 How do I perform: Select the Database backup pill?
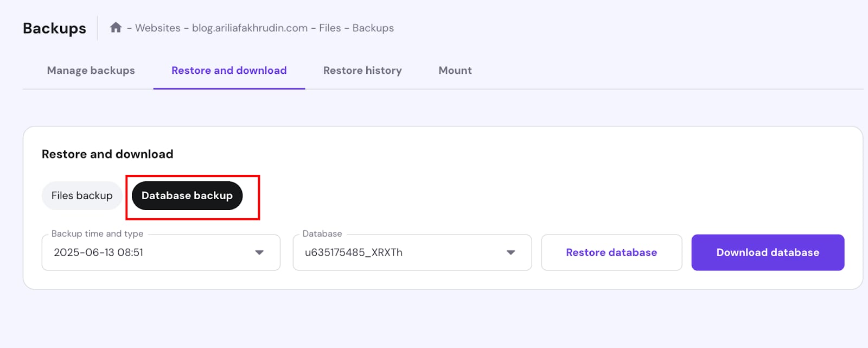coord(187,195)
